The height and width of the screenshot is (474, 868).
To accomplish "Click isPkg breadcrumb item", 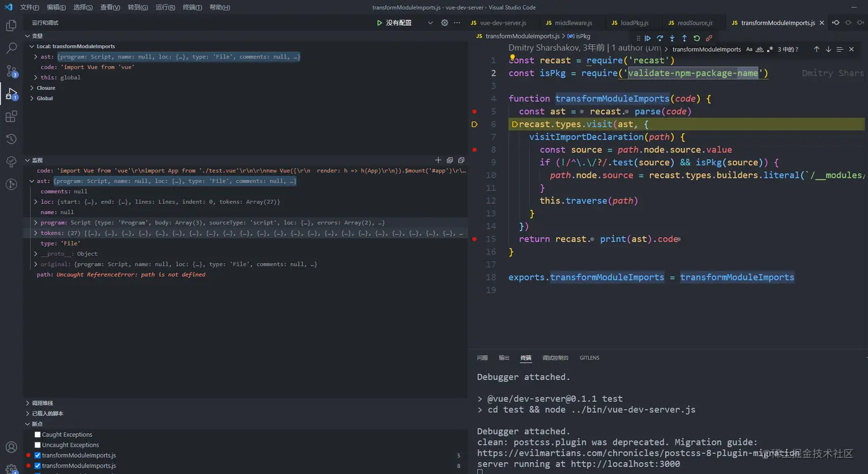I will [579, 36].
